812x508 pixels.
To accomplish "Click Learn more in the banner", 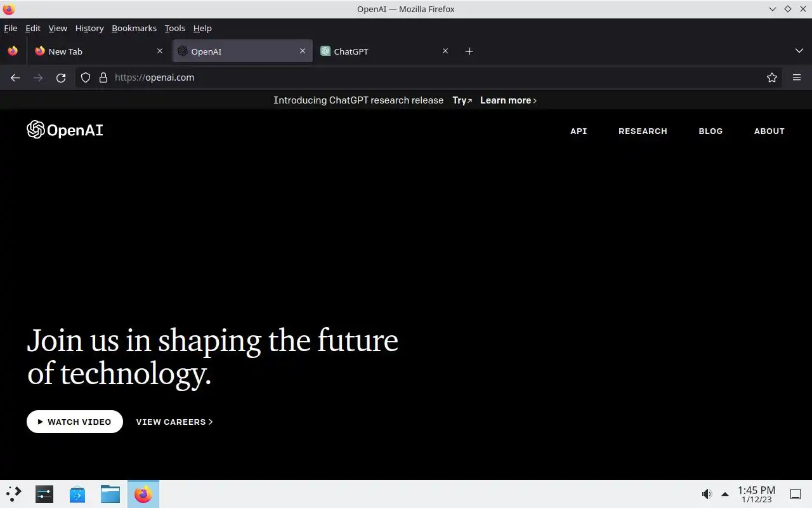I will 508,100.
